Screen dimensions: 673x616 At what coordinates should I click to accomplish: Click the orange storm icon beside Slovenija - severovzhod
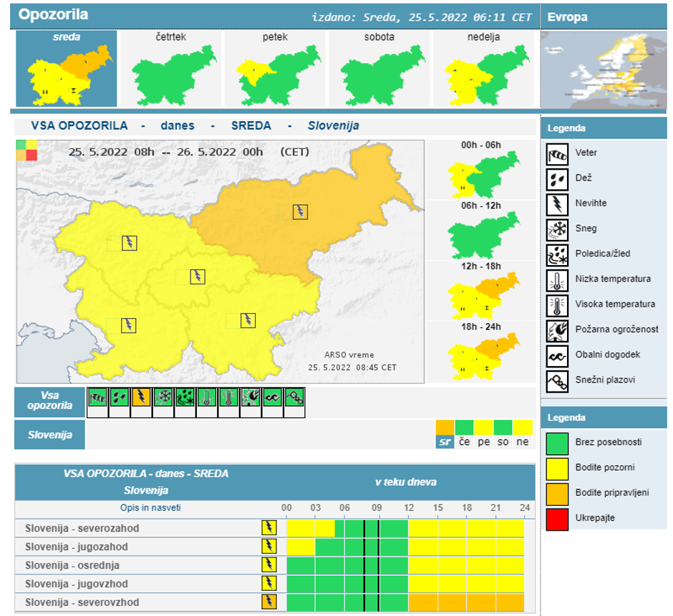268,601
